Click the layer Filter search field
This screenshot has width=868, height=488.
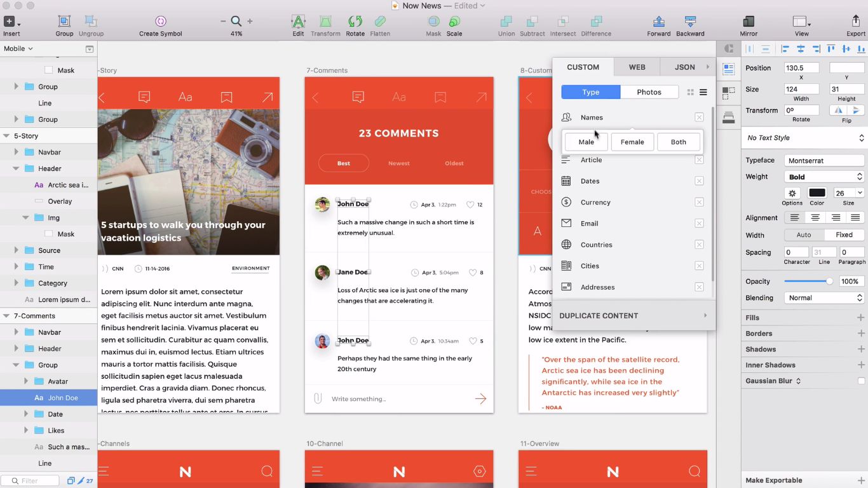coord(37,481)
